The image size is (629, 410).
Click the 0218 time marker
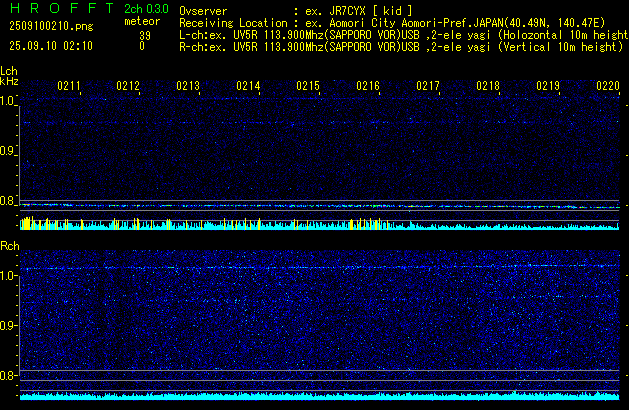[x=488, y=86]
